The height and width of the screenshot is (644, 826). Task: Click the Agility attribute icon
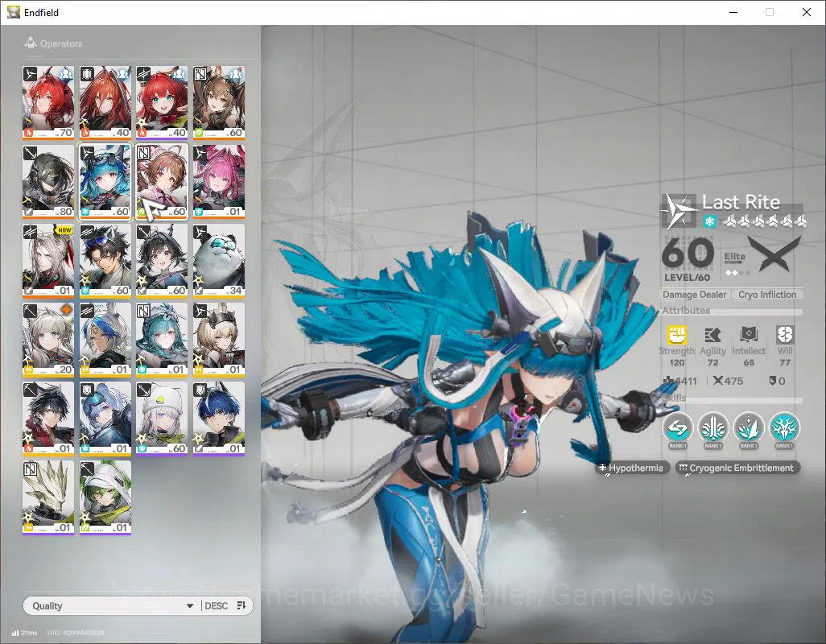712,335
